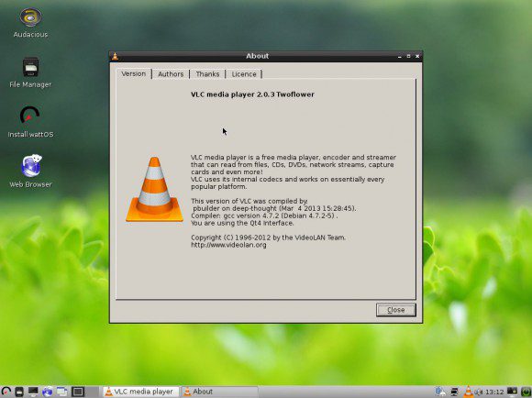532x398 pixels.
Task: Select the About window taskbar entry
Action: (x=219, y=392)
